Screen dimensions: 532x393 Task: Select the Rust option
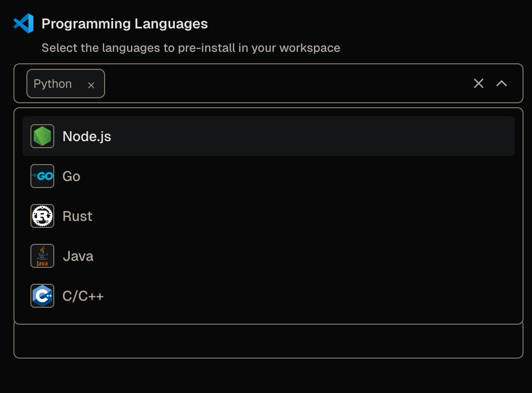[x=268, y=216]
